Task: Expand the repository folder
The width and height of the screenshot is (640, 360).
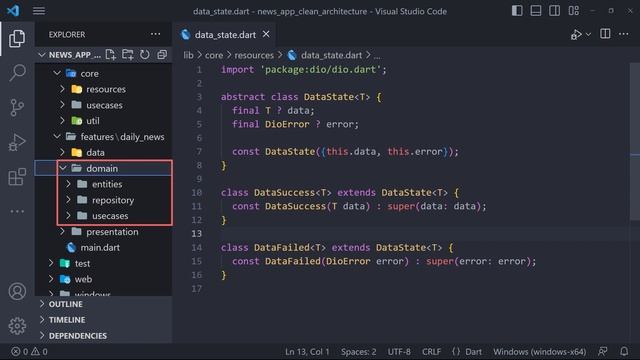Action: tap(68, 200)
